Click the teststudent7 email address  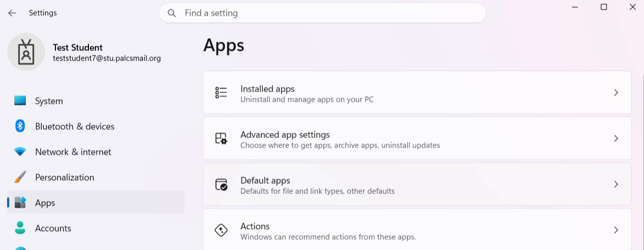(x=107, y=59)
